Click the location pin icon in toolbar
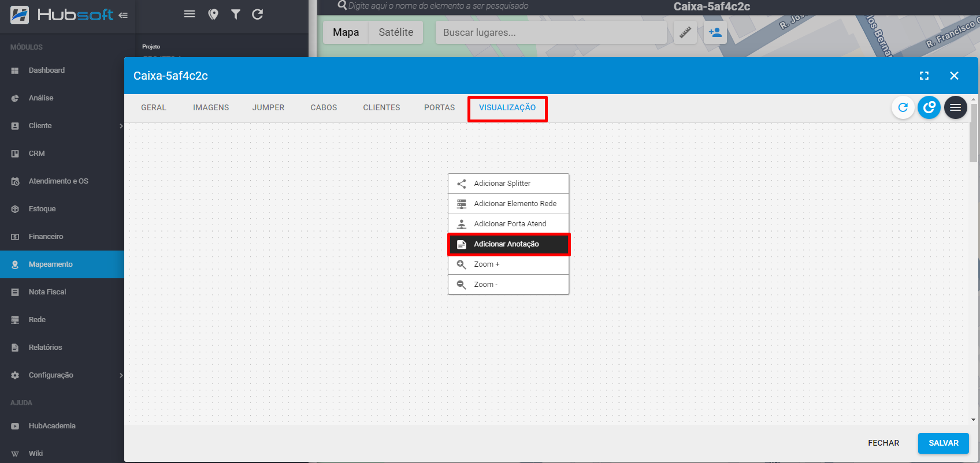 pos(213,14)
